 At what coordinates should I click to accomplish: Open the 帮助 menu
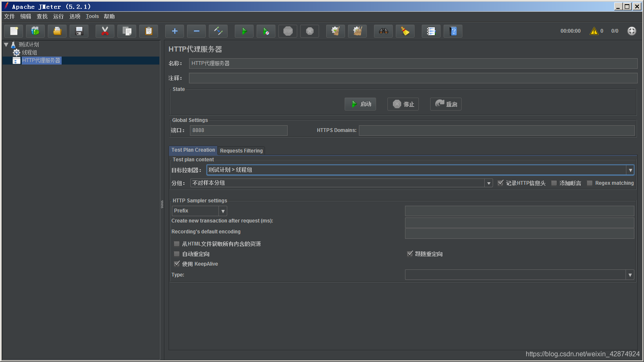109,16
